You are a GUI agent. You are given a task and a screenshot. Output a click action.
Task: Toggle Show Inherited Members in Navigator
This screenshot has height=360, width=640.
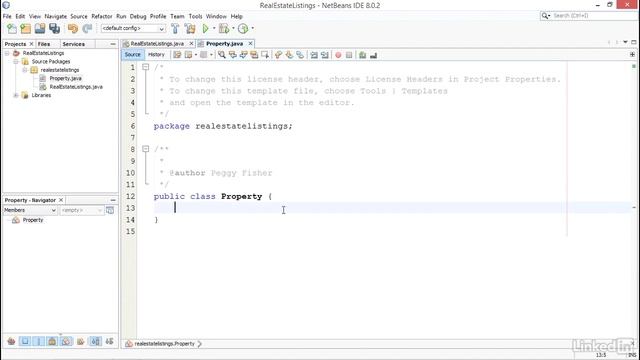pyautogui.click(x=11, y=341)
